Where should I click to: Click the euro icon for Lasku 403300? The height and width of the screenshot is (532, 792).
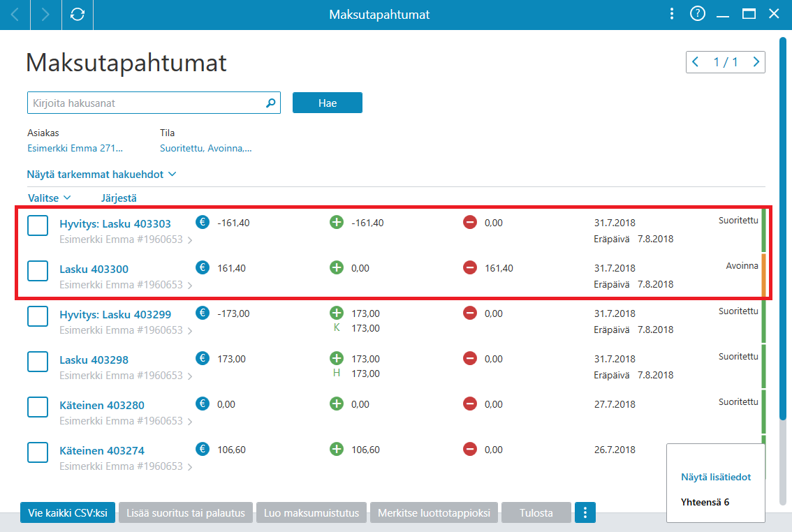click(203, 267)
